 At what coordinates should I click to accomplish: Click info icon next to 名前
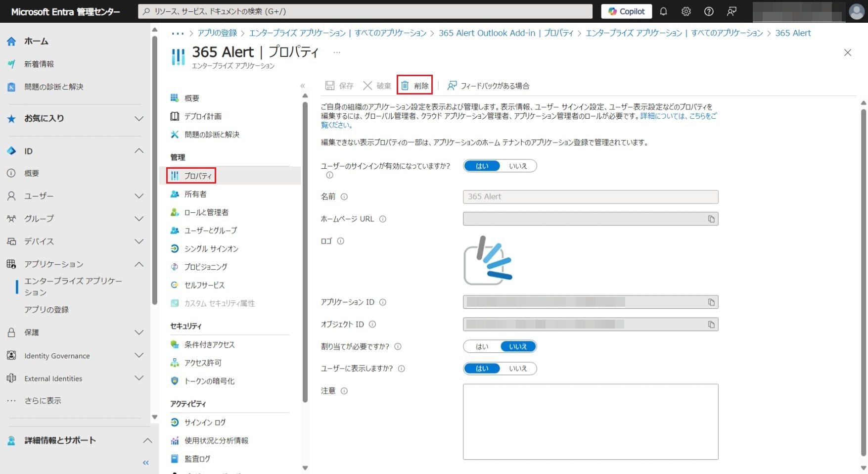[344, 197]
